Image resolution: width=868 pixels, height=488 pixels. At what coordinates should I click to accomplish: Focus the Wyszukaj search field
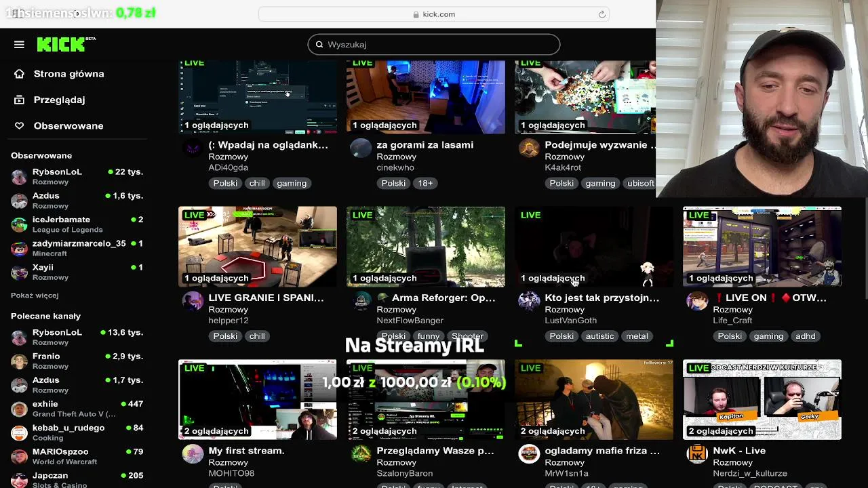(x=434, y=45)
